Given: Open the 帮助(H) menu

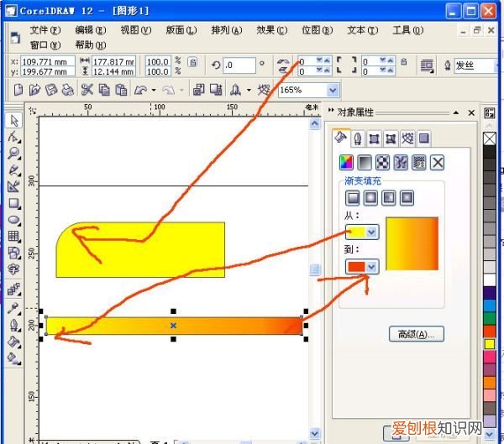Looking at the screenshot, I should point(91,45).
